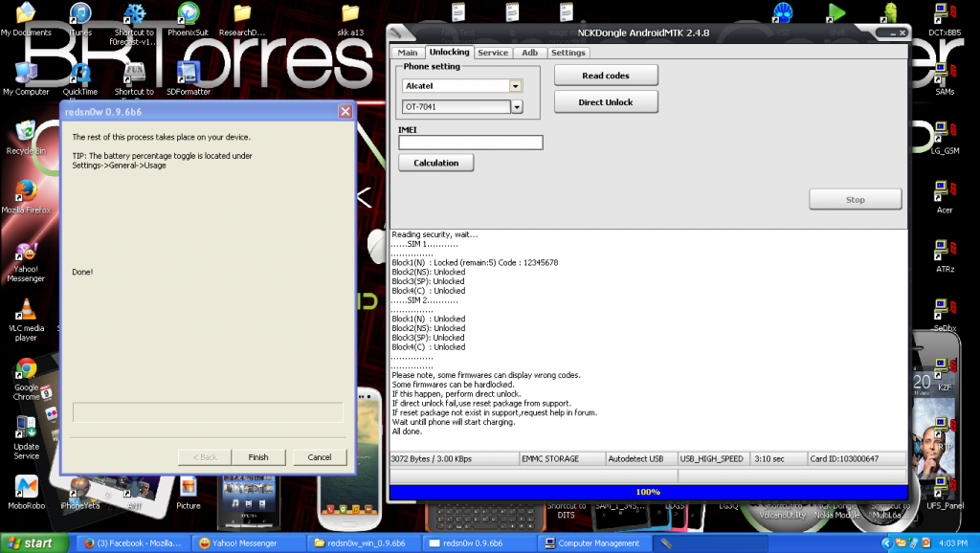The height and width of the screenshot is (553, 980).
Task: Launch Yahoo! Messenger desktop shortcut
Action: 26,253
